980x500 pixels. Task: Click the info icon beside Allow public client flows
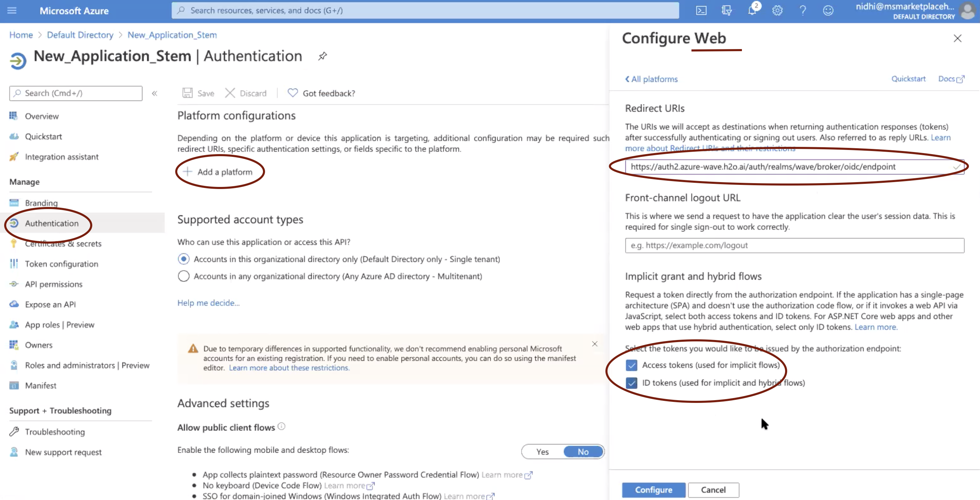click(x=282, y=426)
